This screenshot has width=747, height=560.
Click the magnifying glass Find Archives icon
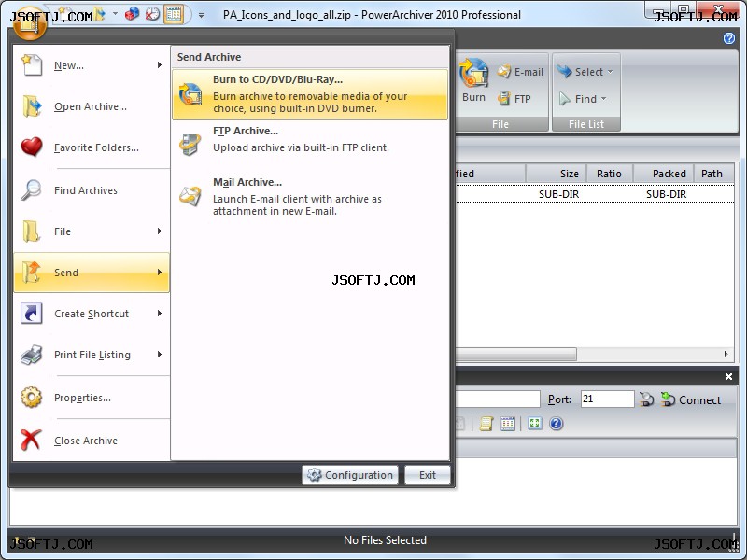[32, 190]
